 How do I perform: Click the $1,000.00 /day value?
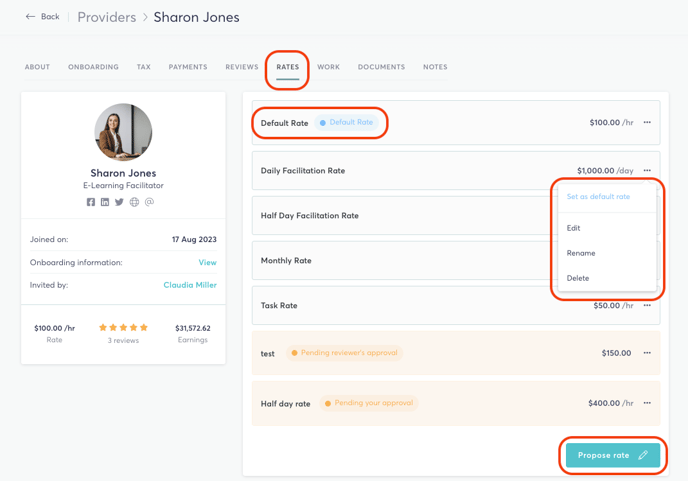click(x=605, y=171)
